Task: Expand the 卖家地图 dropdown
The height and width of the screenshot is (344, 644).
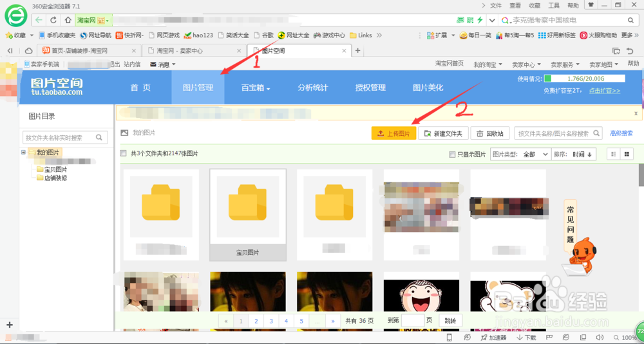Action: click(604, 64)
